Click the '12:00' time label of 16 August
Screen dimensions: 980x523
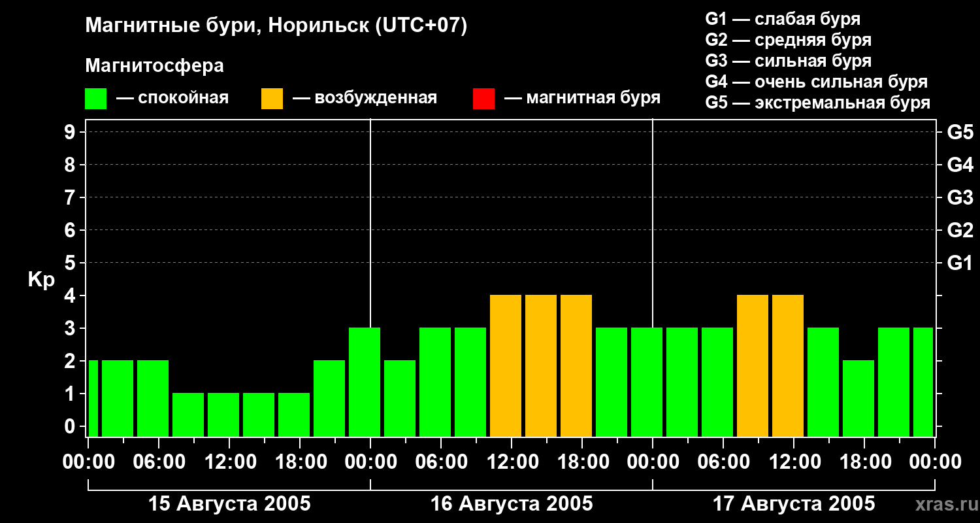tap(512, 462)
